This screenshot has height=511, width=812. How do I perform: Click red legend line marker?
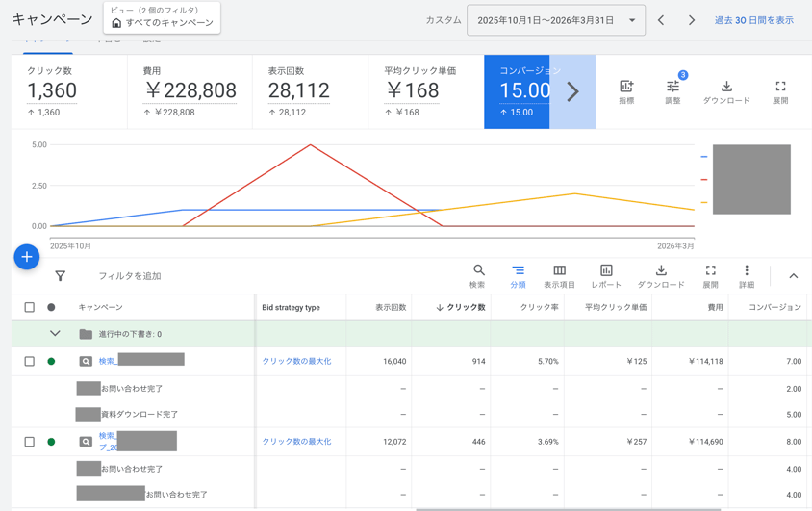click(x=704, y=179)
